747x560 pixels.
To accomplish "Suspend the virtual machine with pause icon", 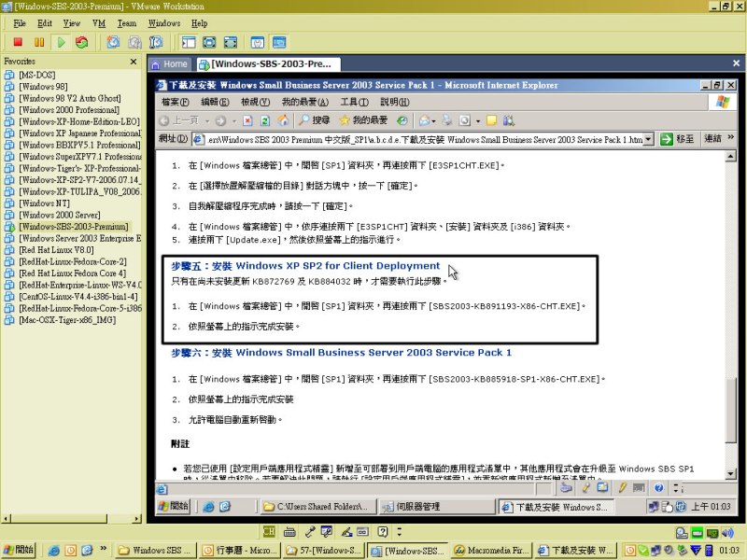I will [39, 42].
